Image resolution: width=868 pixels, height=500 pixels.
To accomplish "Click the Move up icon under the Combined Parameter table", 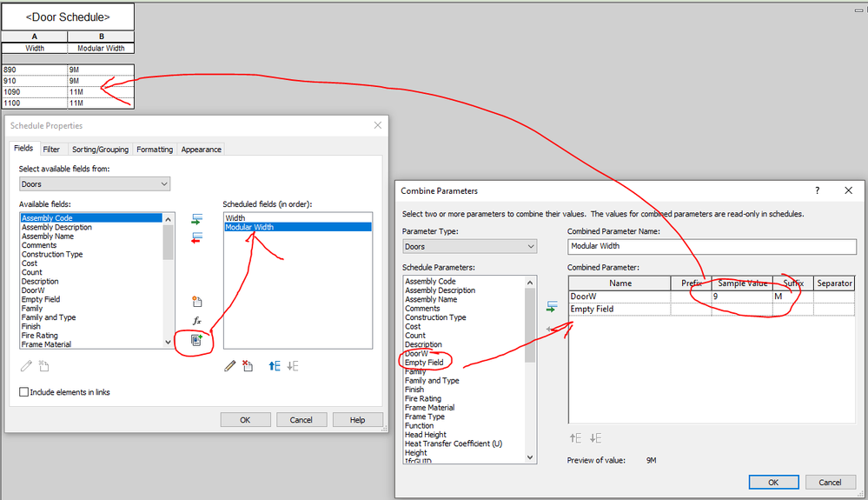I will pos(576,438).
